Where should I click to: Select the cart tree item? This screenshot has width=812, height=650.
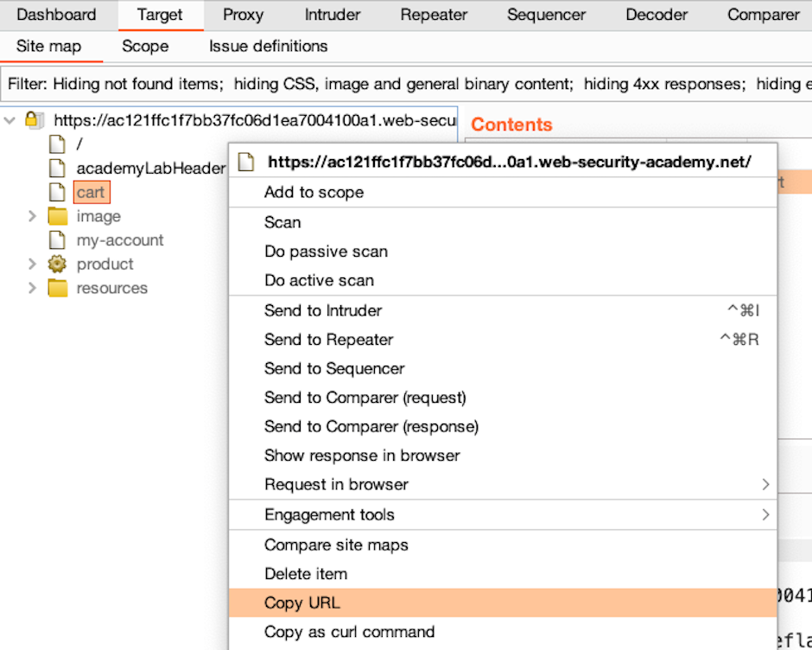pos(92,192)
